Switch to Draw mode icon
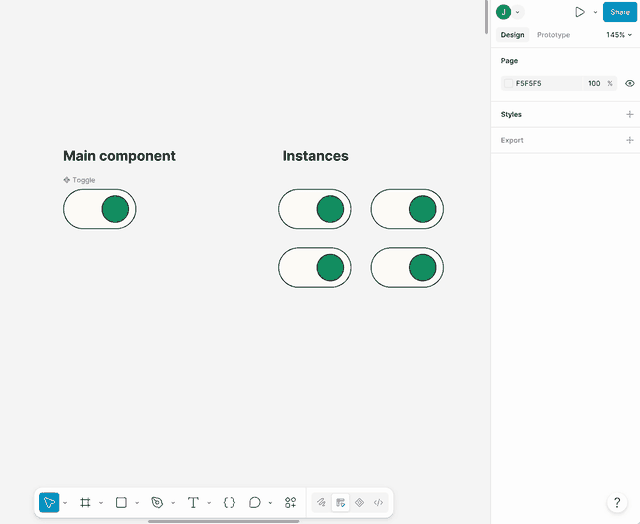The image size is (640, 524). coord(321,502)
